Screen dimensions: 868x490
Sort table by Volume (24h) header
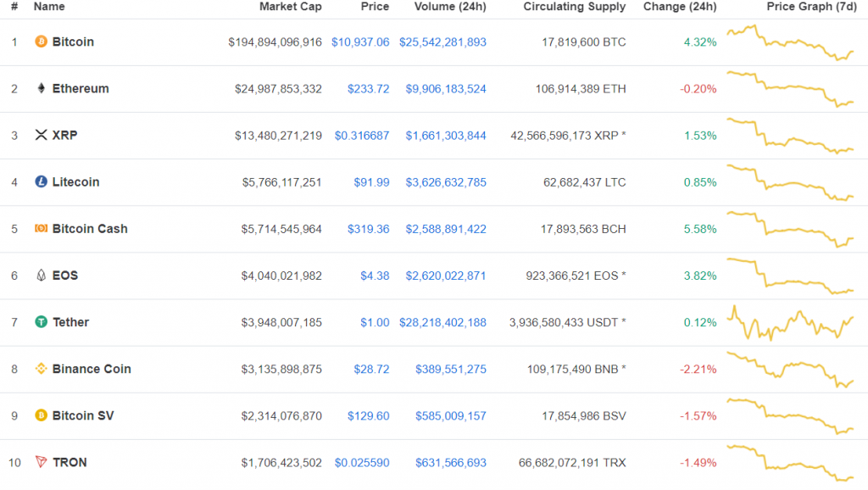(450, 7)
